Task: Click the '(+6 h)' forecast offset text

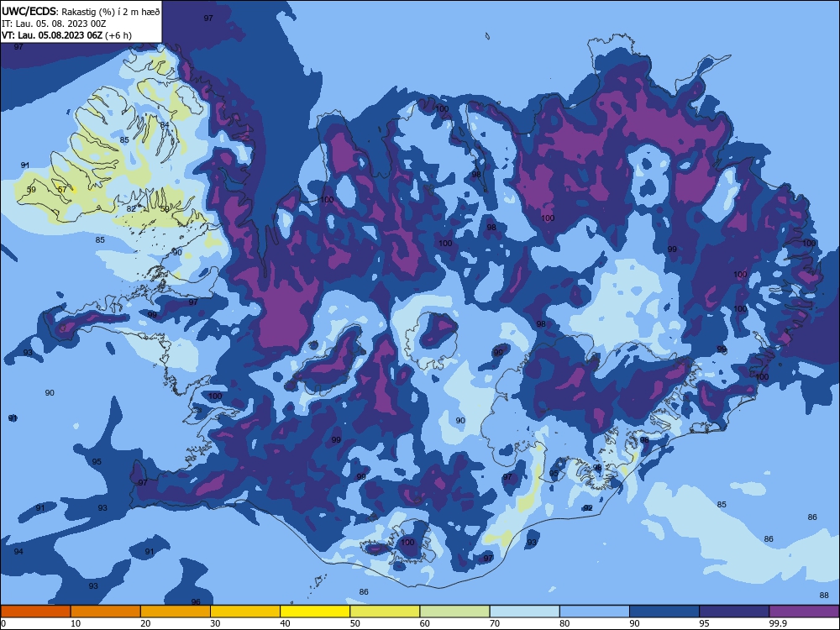Action: [x=118, y=35]
